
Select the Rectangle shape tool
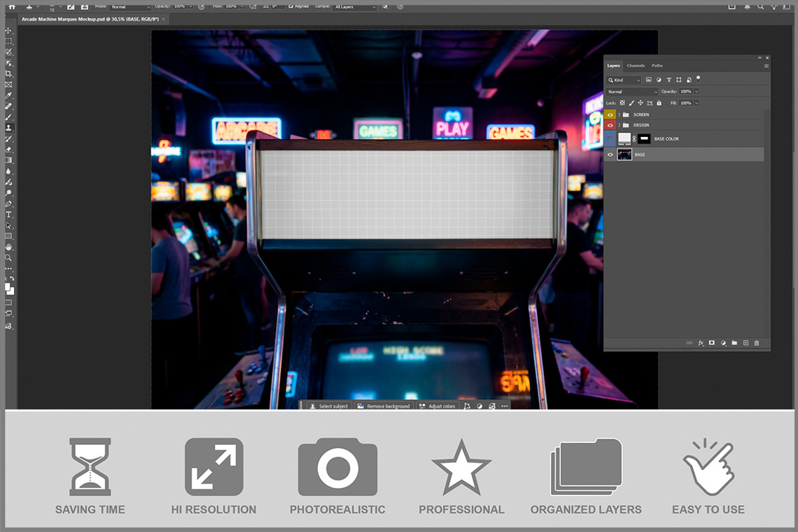click(9, 237)
